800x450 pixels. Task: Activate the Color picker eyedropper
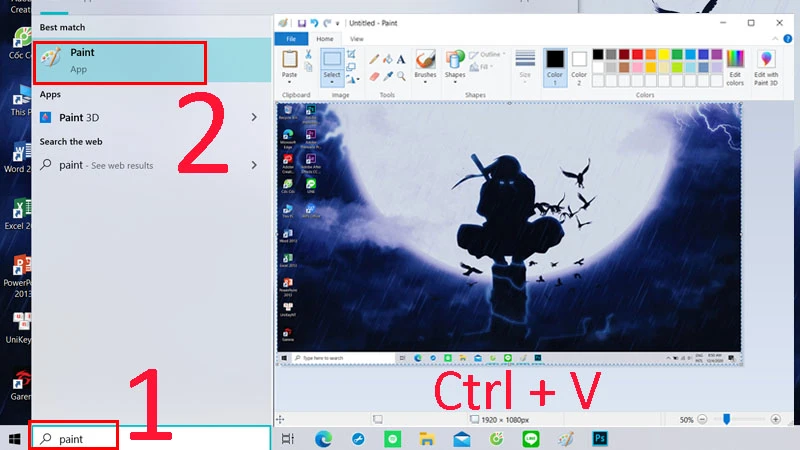[x=388, y=75]
